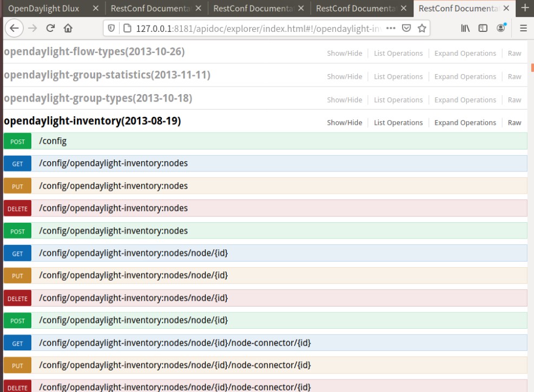534x392 pixels.
Task: Open Raw for opendaylight-inventory
Action: pos(514,123)
